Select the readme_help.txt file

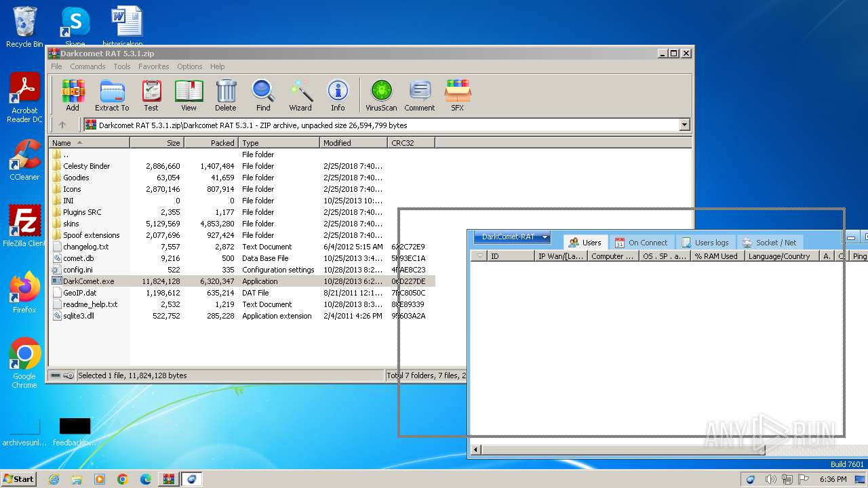pyautogui.click(x=90, y=304)
